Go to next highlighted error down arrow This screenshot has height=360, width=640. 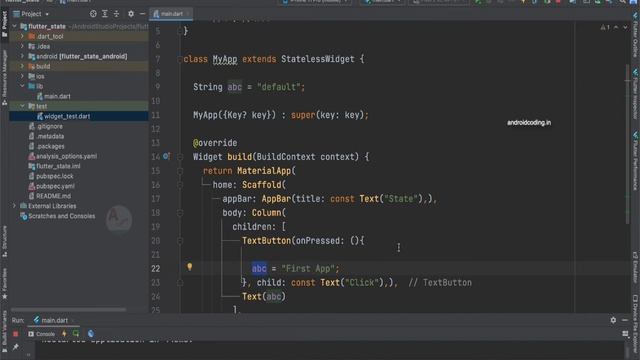[625, 27]
